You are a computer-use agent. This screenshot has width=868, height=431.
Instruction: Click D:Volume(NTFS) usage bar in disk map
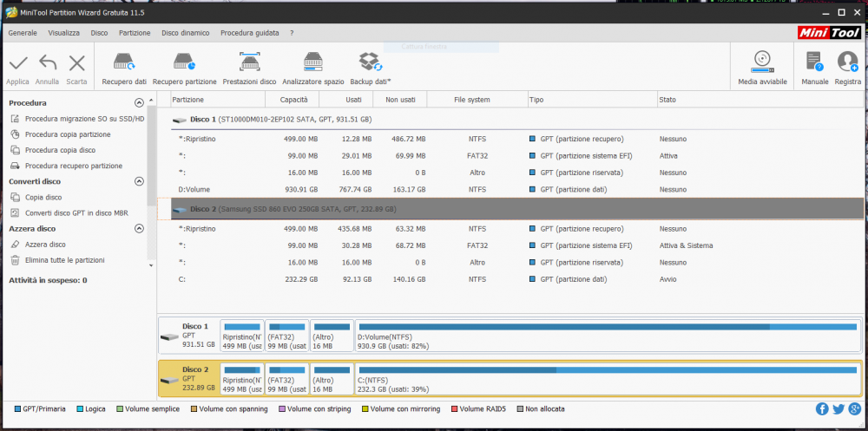pyautogui.click(x=608, y=327)
